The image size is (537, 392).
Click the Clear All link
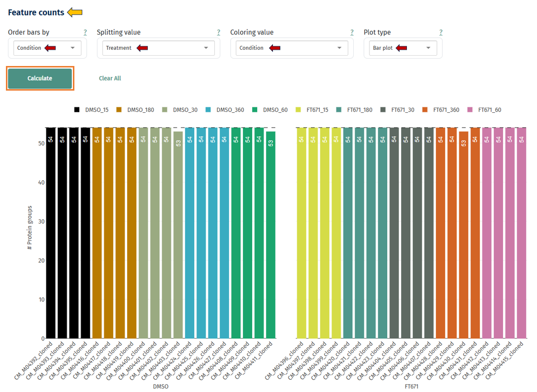(110, 78)
